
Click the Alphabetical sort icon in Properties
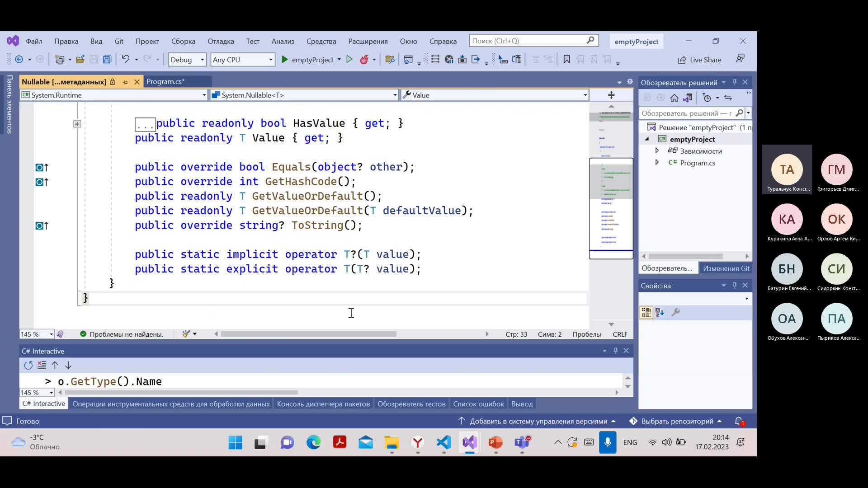click(660, 312)
